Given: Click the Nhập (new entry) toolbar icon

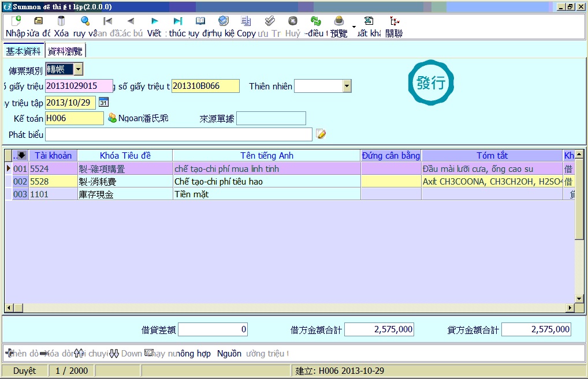Looking at the screenshot, I should (16, 21).
